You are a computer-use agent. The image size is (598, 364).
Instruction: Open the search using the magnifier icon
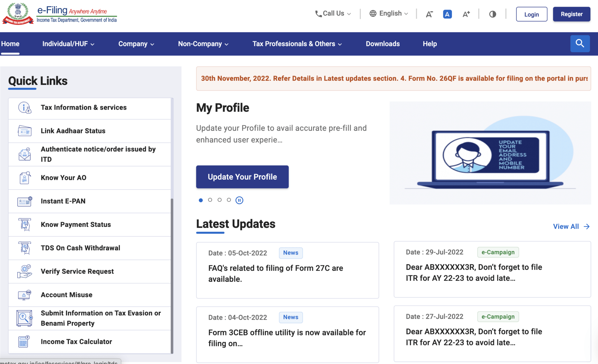click(580, 43)
